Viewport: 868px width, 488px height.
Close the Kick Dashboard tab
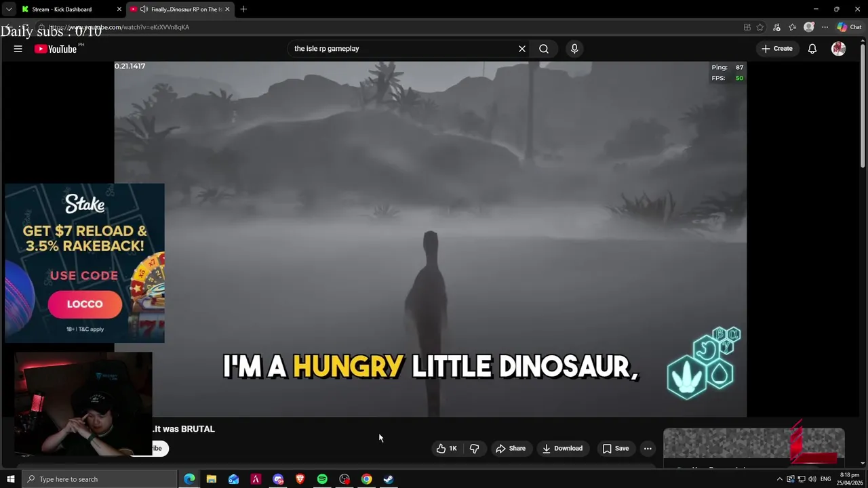[119, 9]
